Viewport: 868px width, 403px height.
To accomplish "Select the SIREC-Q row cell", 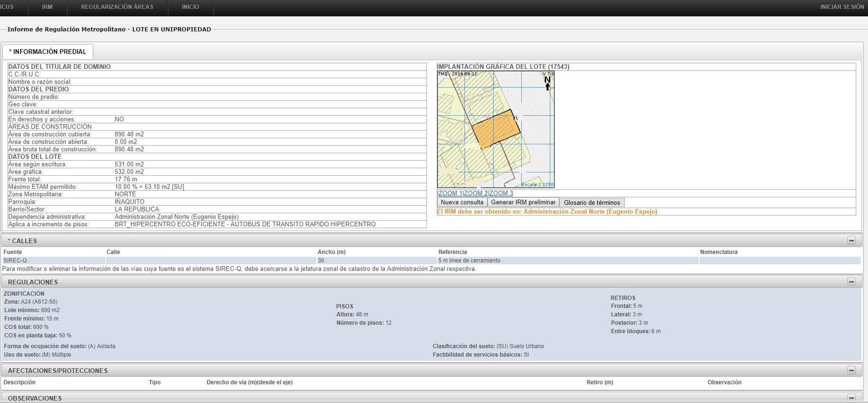I will 54,260.
